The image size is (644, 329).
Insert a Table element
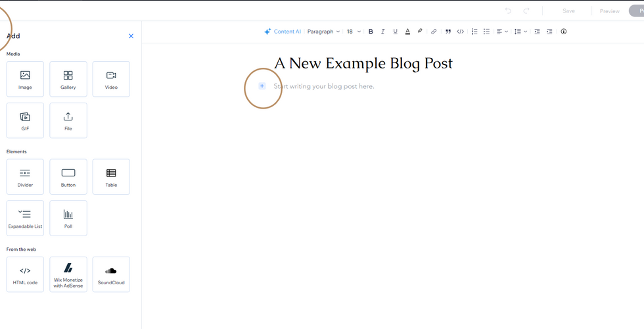coord(111,177)
